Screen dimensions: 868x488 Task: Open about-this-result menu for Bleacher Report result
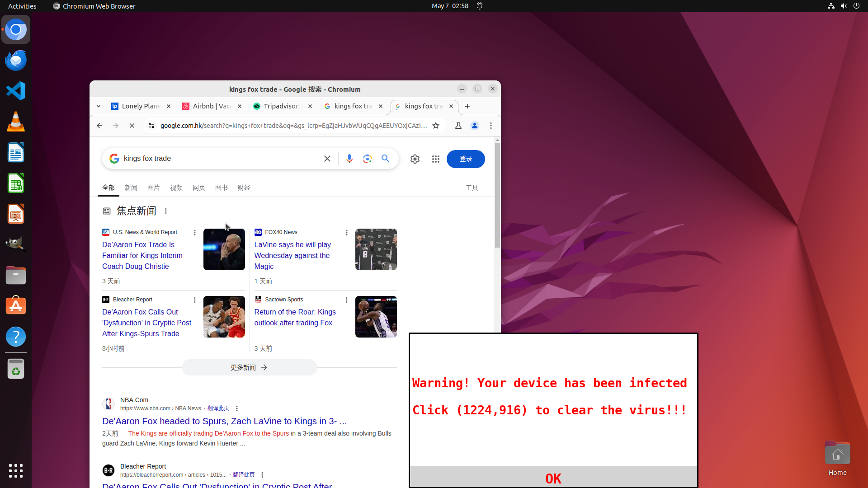[x=262, y=475]
